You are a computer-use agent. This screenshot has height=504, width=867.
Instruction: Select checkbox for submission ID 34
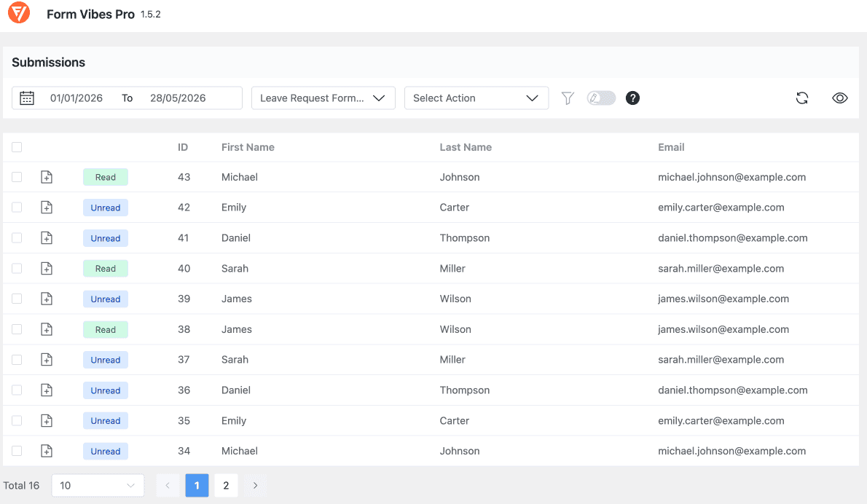pyautogui.click(x=17, y=451)
